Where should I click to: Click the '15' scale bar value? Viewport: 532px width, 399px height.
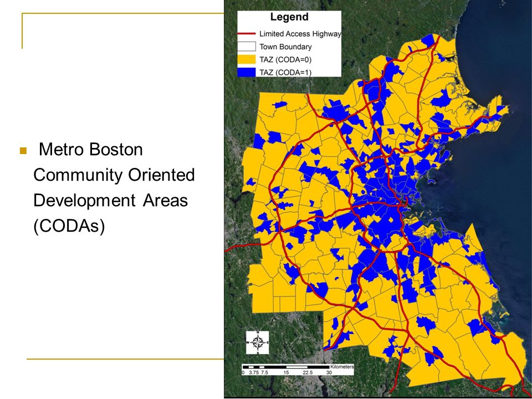(286, 372)
